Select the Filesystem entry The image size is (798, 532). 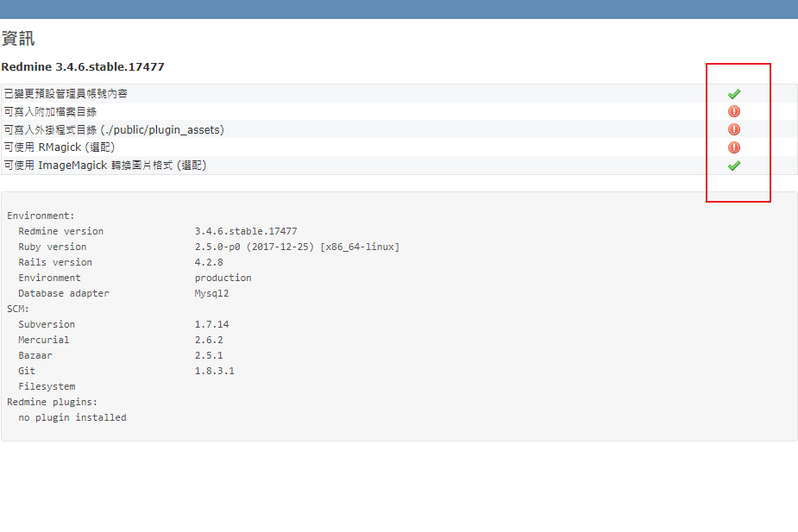tap(47, 386)
